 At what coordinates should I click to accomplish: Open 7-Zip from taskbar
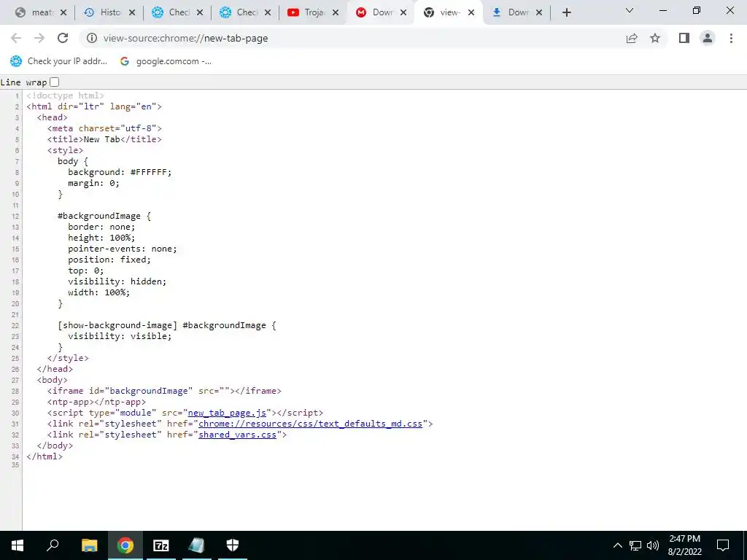tap(161, 545)
